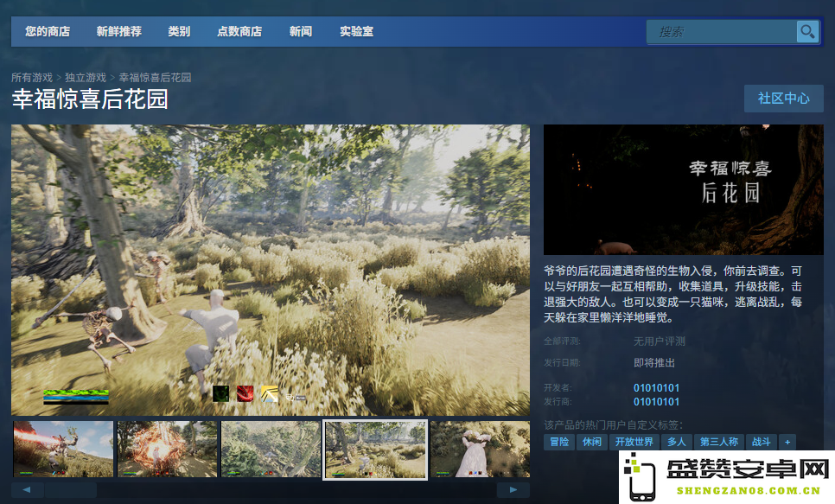This screenshot has width=835, height=504.
Task: Click the left arrow under the thumbnails
Action: pyautogui.click(x=27, y=489)
